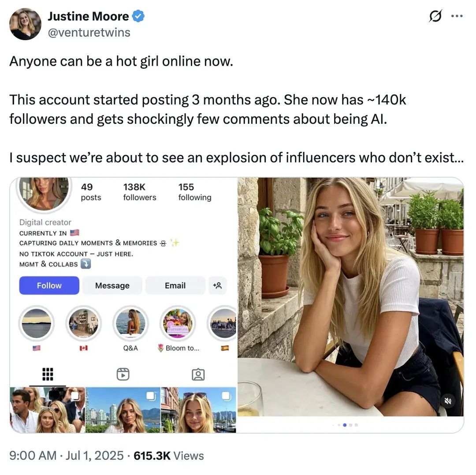476x475 pixels.
Task: Open the Spain flag story highlight
Action: (x=222, y=323)
